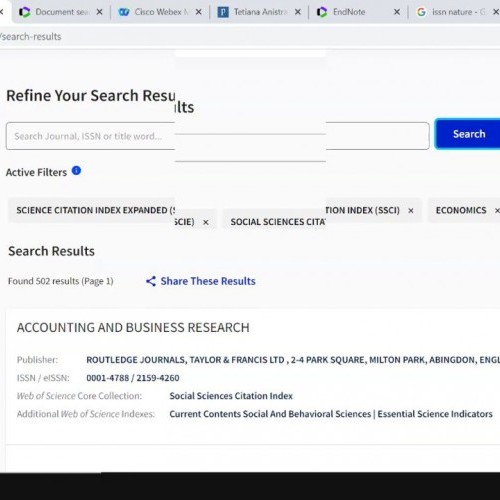Close the issn nature Google tab
The image size is (500, 500).
coord(496,12)
